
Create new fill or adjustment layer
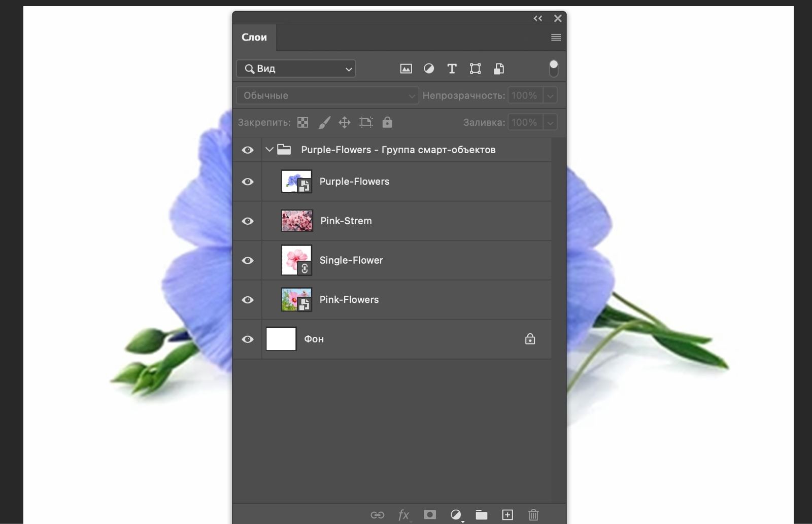pos(456,515)
